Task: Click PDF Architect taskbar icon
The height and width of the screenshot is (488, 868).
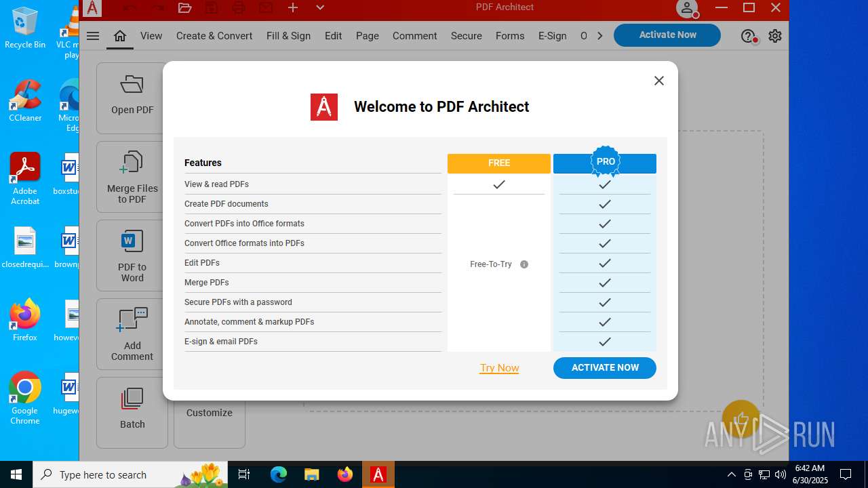Action: tap(378, 474)
